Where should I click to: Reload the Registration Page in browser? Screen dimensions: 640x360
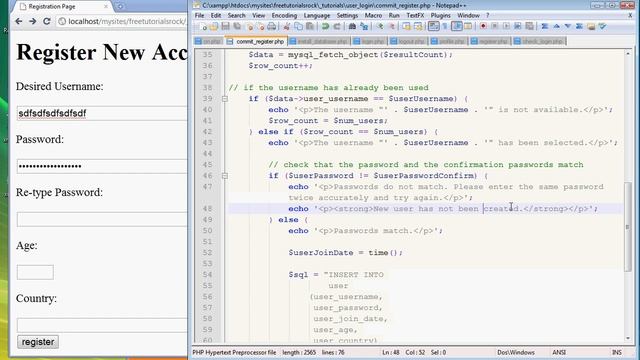tap(47, 21)
